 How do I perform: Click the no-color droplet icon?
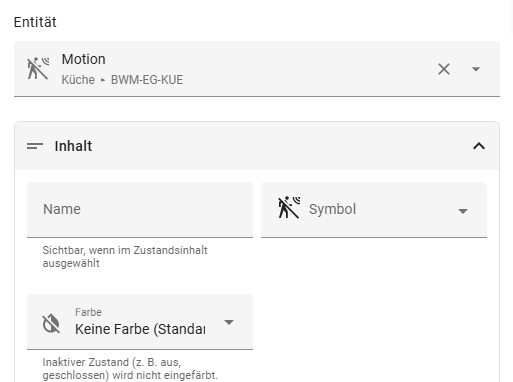(51, 323)
